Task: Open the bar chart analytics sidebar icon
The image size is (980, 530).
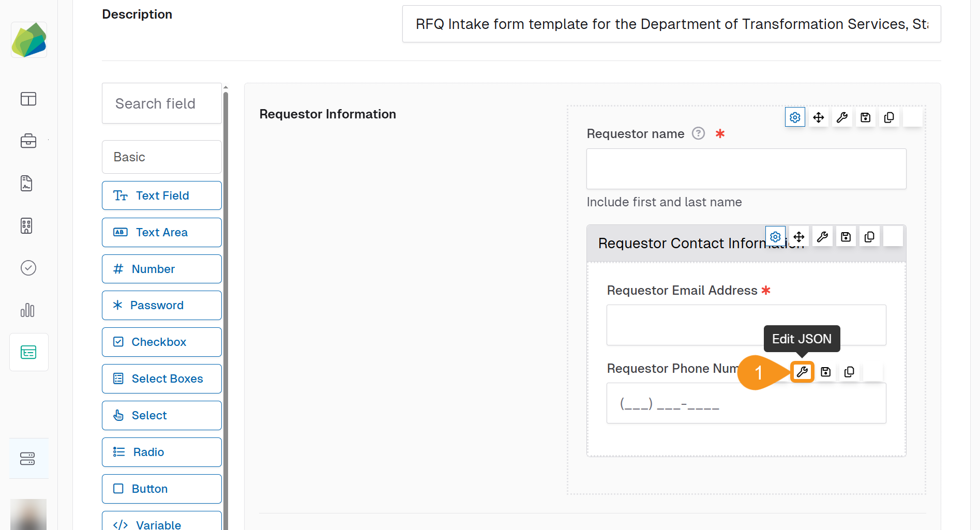Action: 28,310
